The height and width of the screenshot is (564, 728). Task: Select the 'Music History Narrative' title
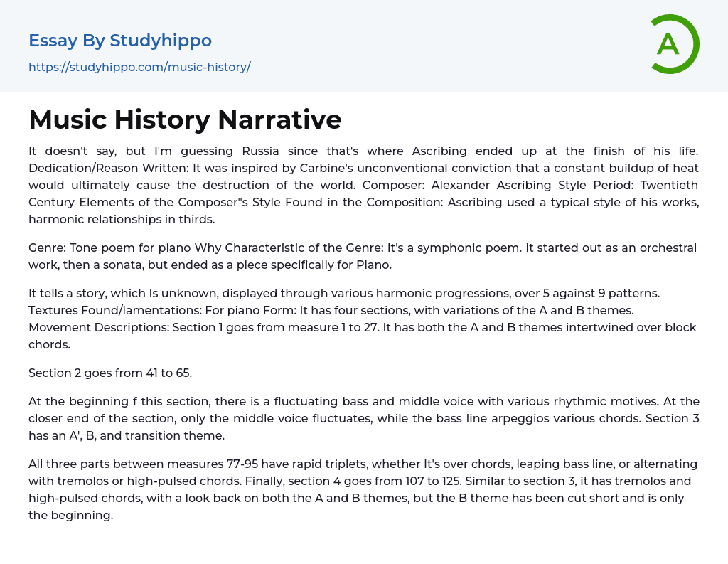pos(185,119)
